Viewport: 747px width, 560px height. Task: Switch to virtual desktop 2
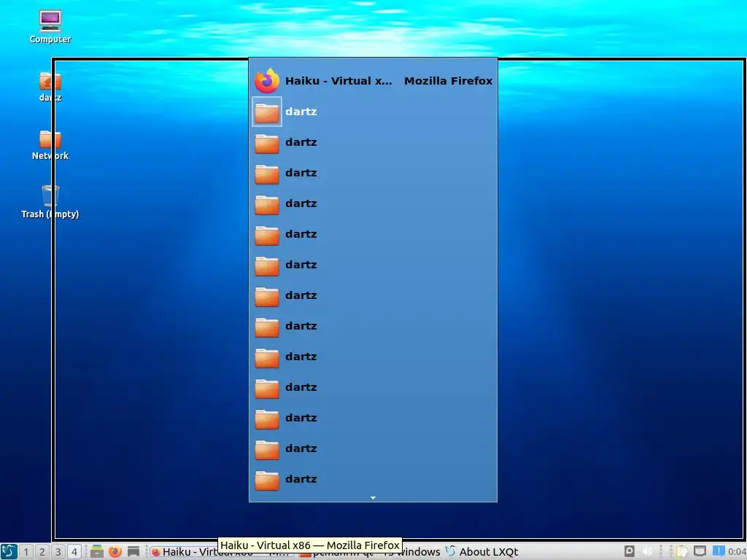pyautogui.click(x=42, y=552)
